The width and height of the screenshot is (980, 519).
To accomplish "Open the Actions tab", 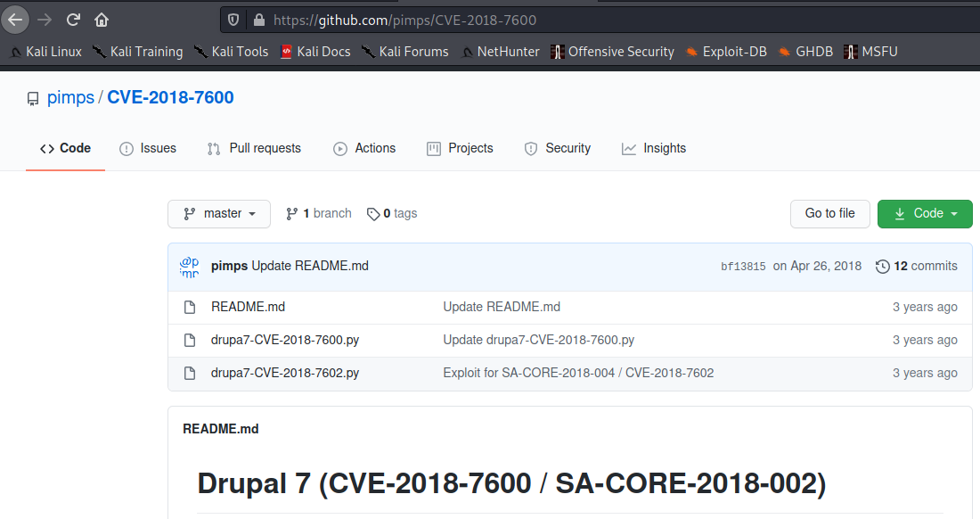I will (364, 148).
